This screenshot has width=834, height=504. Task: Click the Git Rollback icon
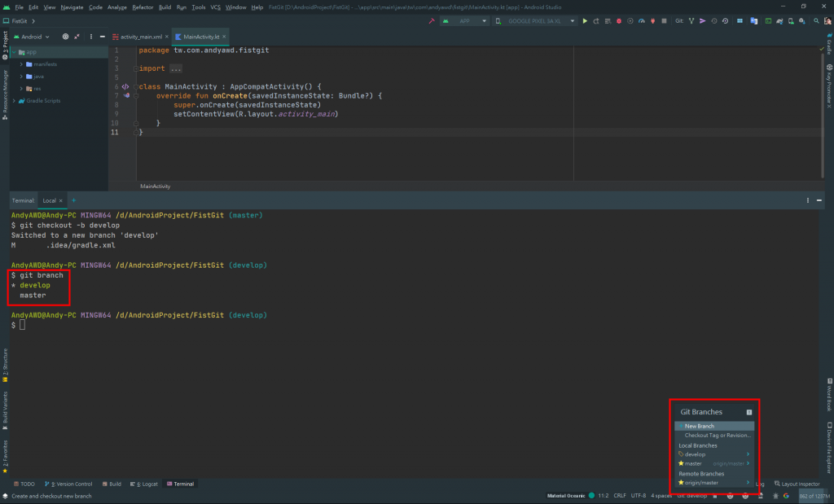(x=726, y=21)
